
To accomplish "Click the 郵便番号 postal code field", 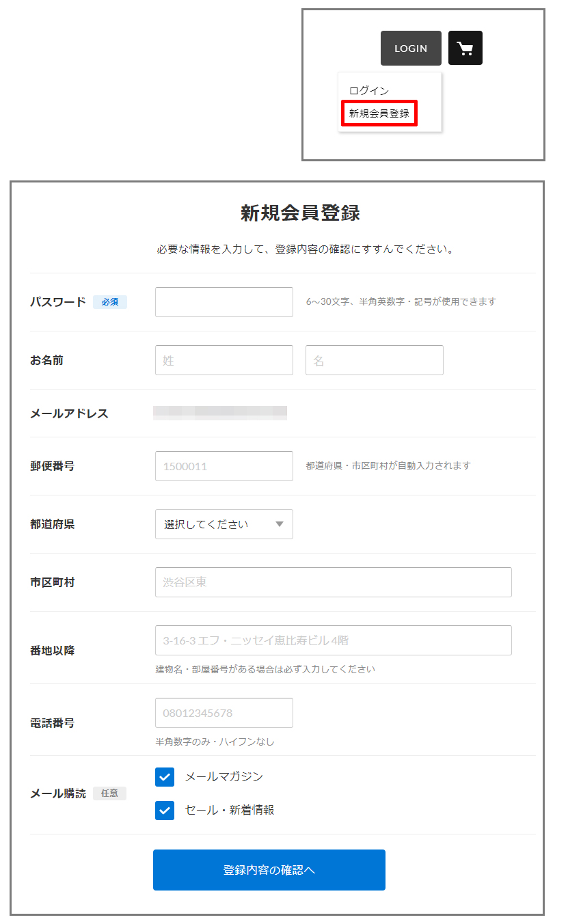I will [224, 466].
